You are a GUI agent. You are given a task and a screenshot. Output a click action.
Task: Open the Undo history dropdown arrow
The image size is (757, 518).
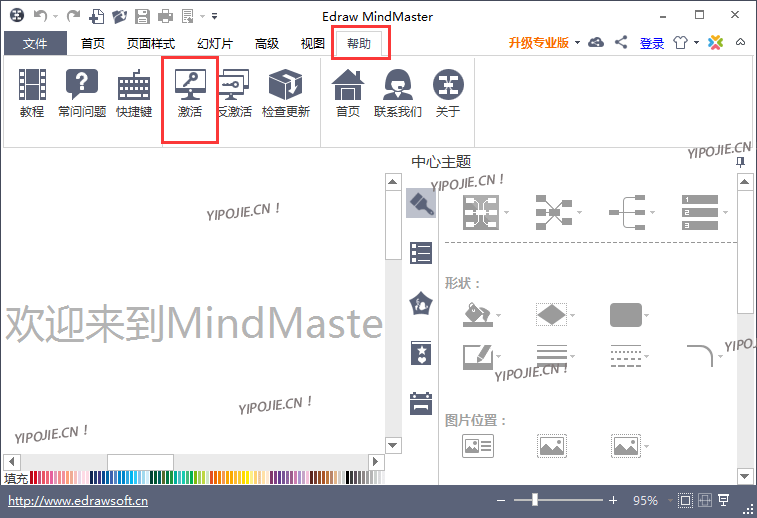pos(56,16)
